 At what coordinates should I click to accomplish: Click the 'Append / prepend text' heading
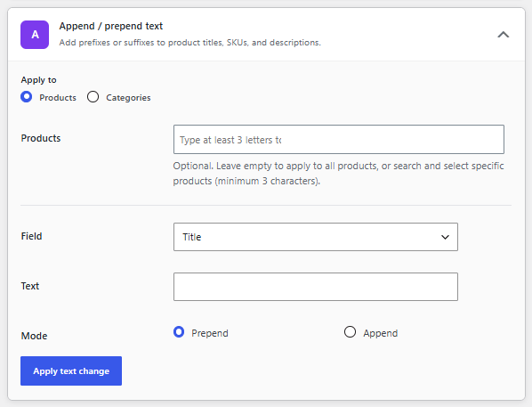coord(111,26)
